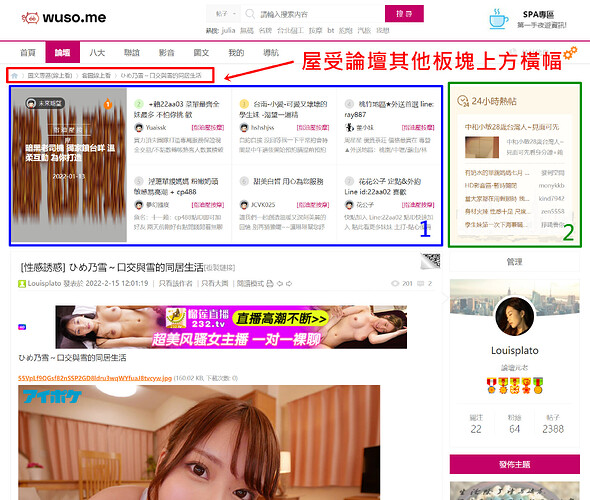Switch to 閱讀模式 reading mode
This screenshot has width=590, height=500.
[250, 283]
